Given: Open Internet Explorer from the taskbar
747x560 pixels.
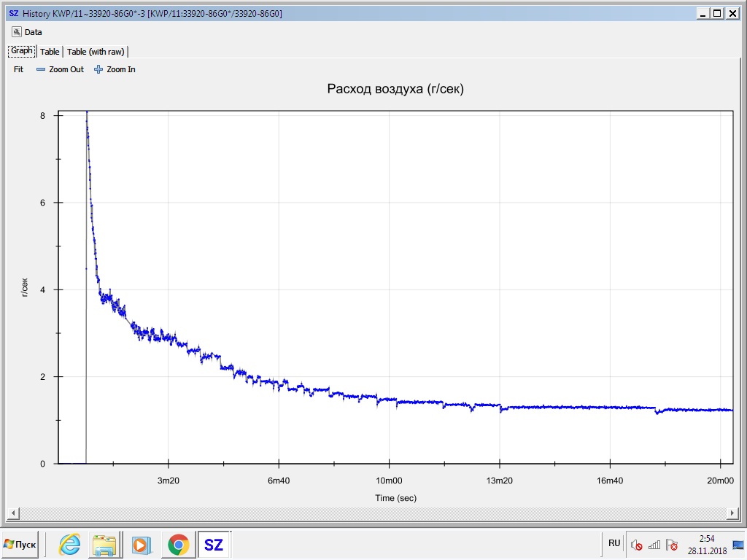Looking at the screenshot, I should [70, 544].
